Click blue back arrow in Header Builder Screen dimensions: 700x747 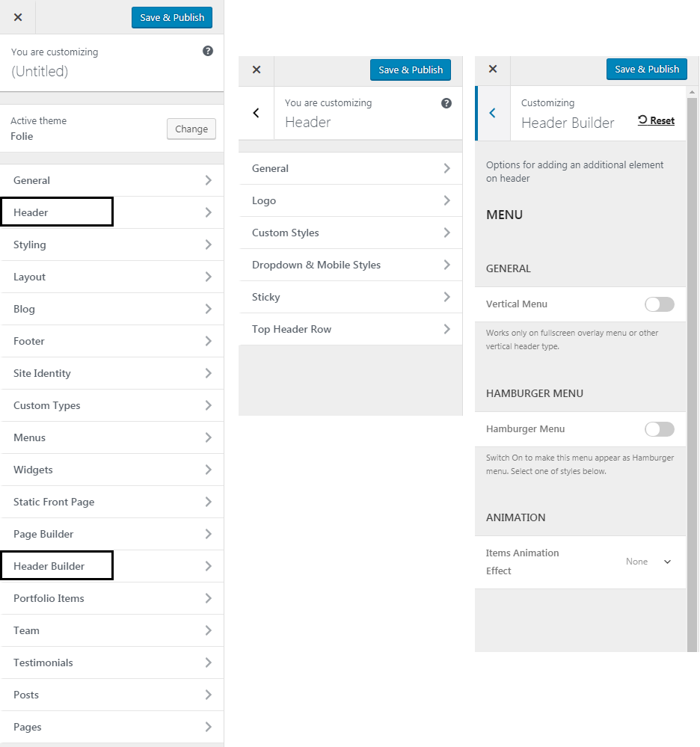point(493,113)
